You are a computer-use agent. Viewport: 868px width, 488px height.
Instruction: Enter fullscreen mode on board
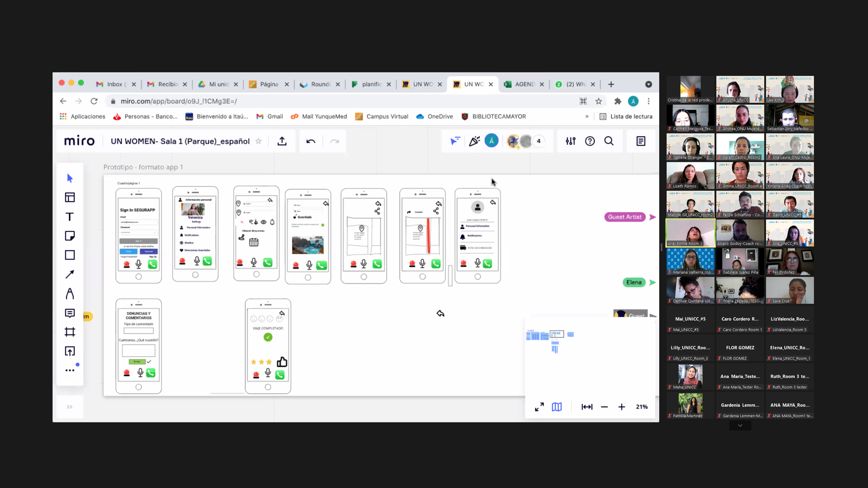click(x=539, y=407)
